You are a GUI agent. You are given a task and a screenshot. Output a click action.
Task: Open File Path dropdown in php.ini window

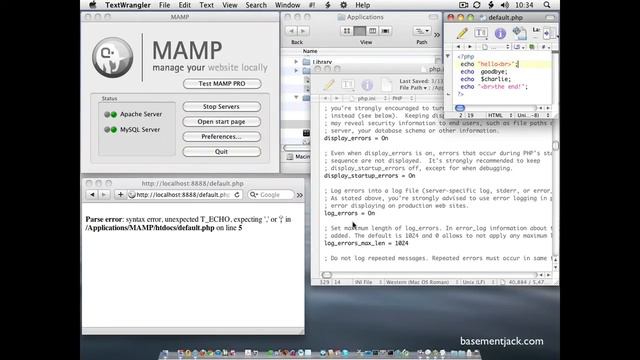[413, 88]
